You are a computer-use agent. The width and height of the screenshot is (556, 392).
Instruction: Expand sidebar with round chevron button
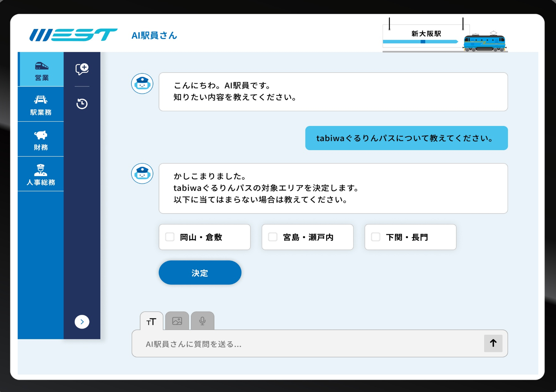(x=82, y=322)
